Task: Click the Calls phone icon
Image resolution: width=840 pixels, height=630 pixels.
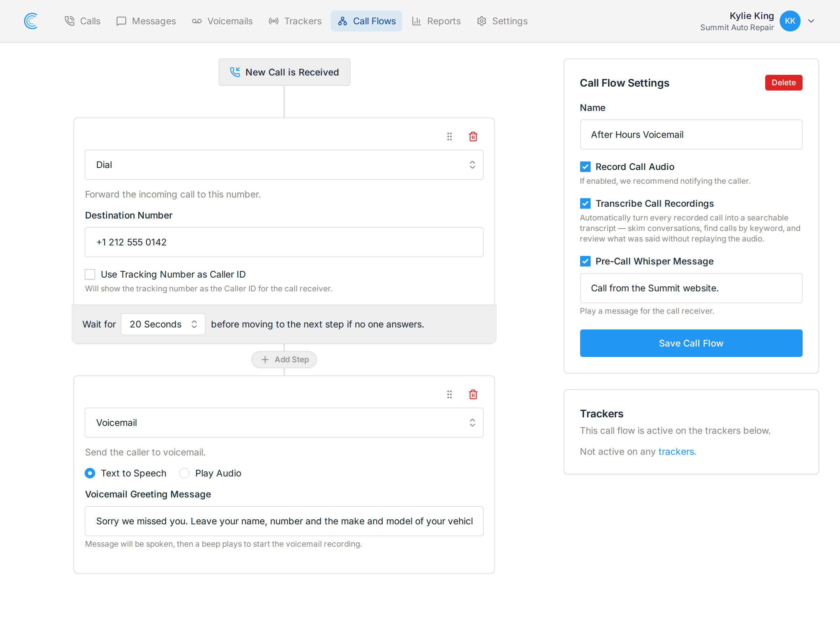Action: click(70, 21)
